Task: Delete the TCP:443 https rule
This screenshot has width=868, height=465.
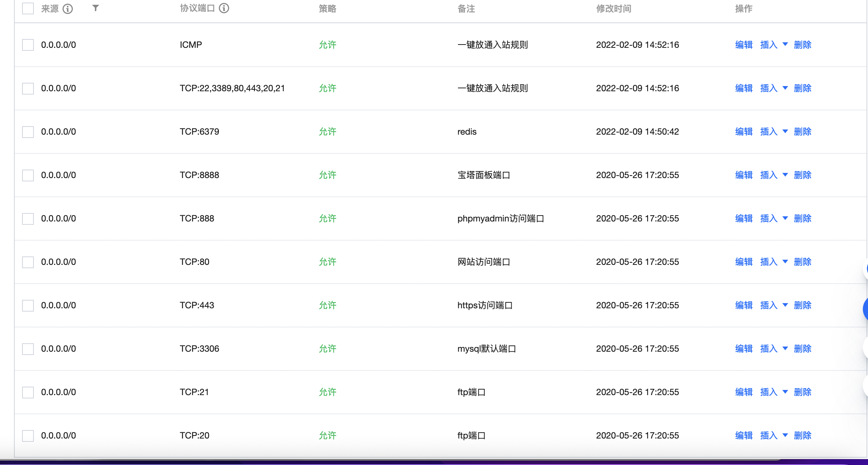Action: (803, 305)
